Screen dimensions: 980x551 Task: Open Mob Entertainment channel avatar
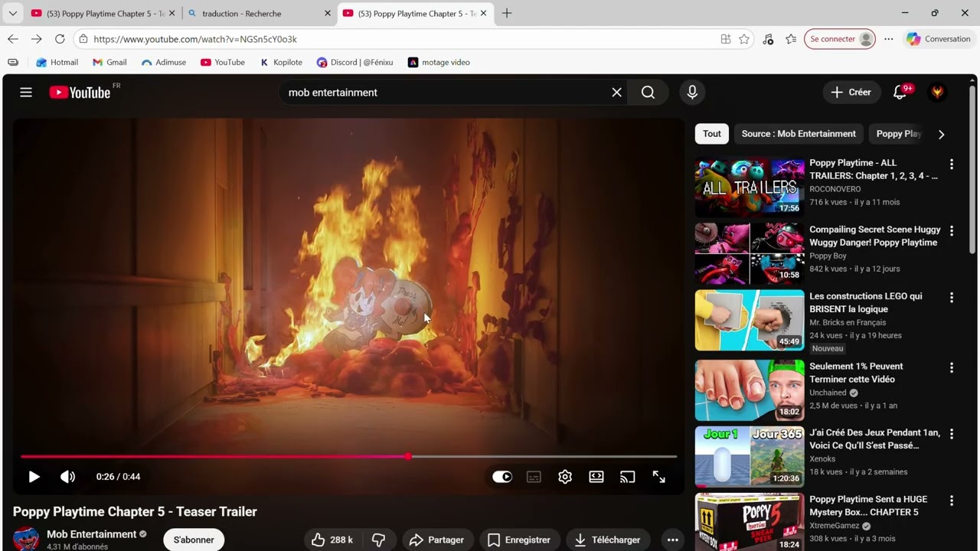pyautogui.click(x=26, y=539)
